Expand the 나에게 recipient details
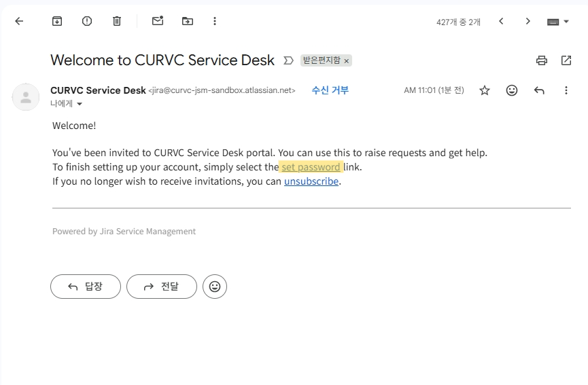588x385 pixels. tap(80, 104)
